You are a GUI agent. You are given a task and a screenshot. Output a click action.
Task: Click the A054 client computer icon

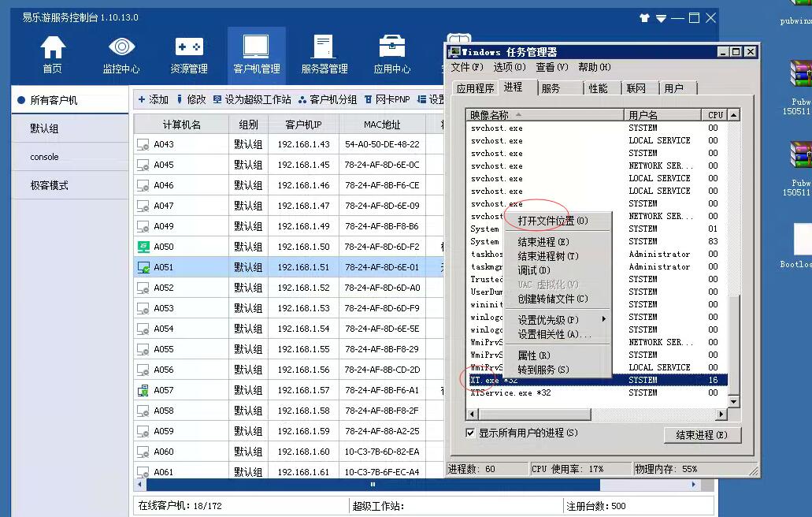coord(143,329)
